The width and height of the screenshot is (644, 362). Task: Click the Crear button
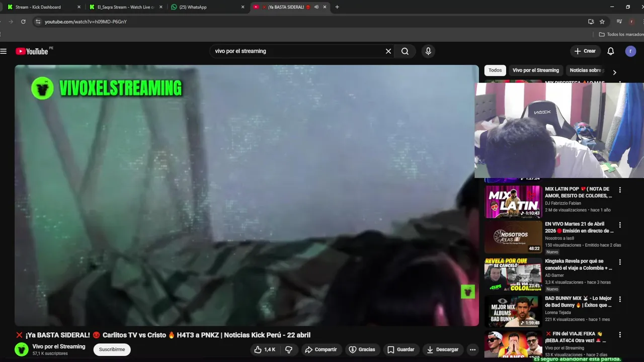(585, 51)
